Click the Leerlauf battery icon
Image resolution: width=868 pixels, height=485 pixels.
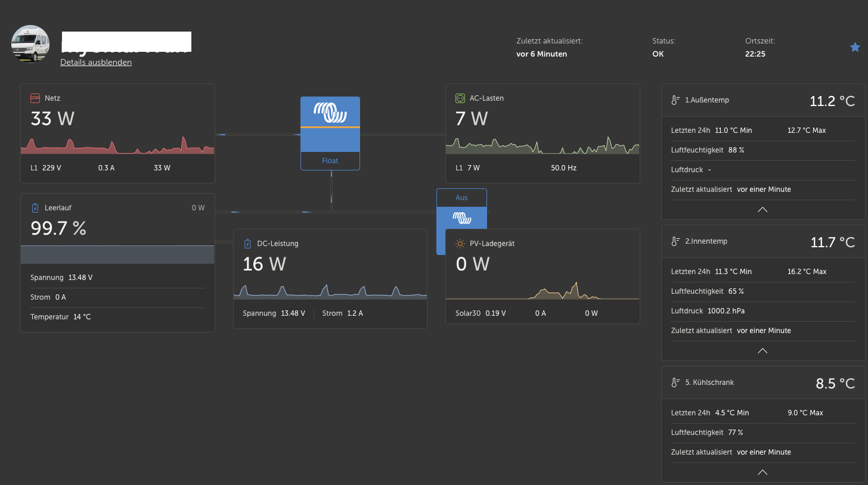point(35,208)
